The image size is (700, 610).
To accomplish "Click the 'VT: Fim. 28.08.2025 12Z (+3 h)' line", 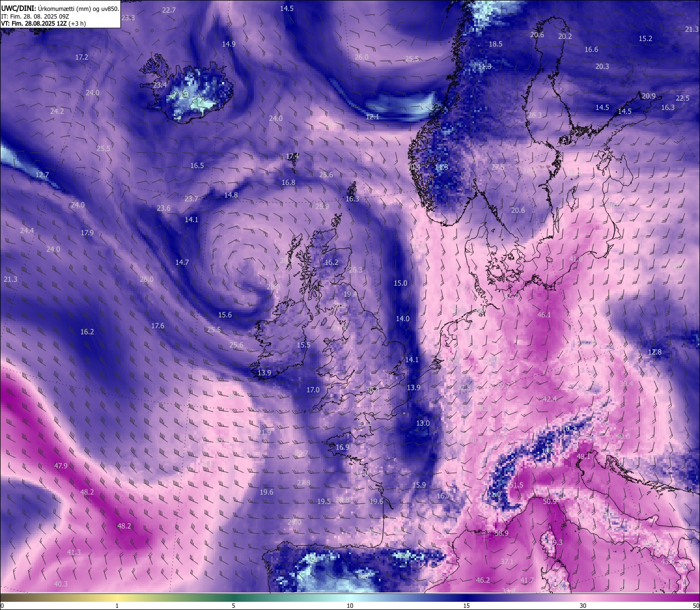I will (43, 24).
